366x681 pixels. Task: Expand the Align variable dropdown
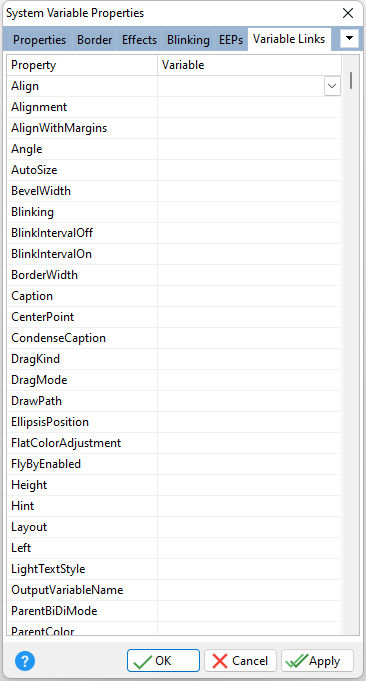coord(332,86)
